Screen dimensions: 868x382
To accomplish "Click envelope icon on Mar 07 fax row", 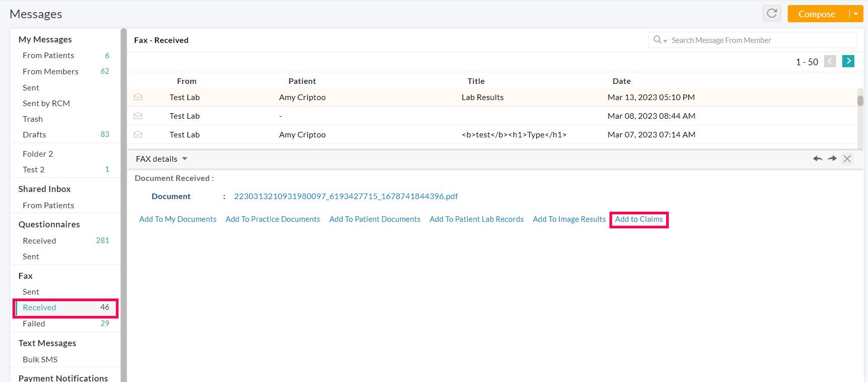I will click(138, 135).
